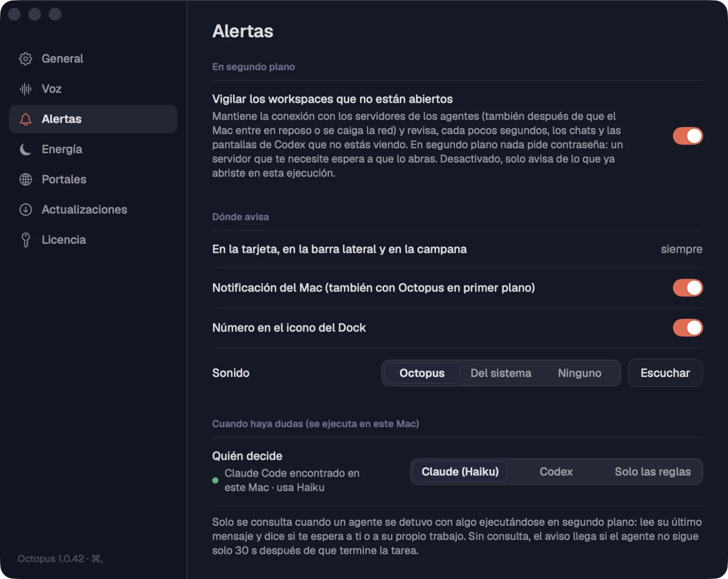Click the Voz waveform icon
Image resolution: width=728 pixels, height=579 pixels.
25,89
